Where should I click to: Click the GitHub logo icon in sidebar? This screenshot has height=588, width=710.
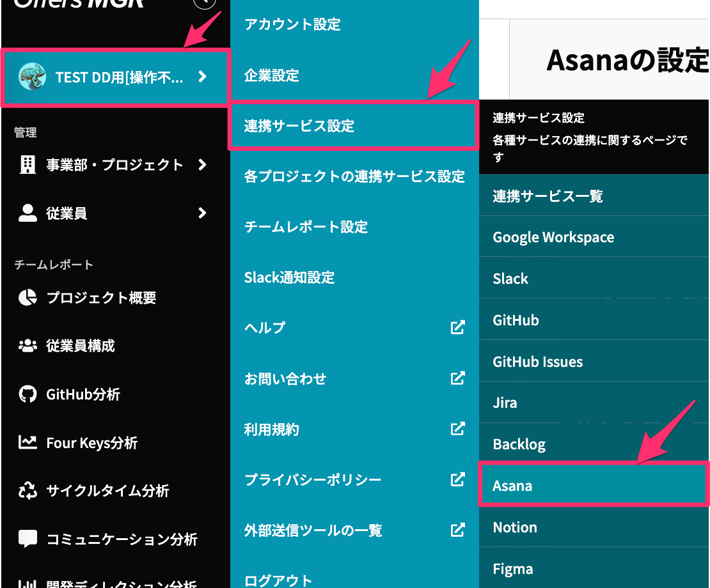[x=28, y=394]
